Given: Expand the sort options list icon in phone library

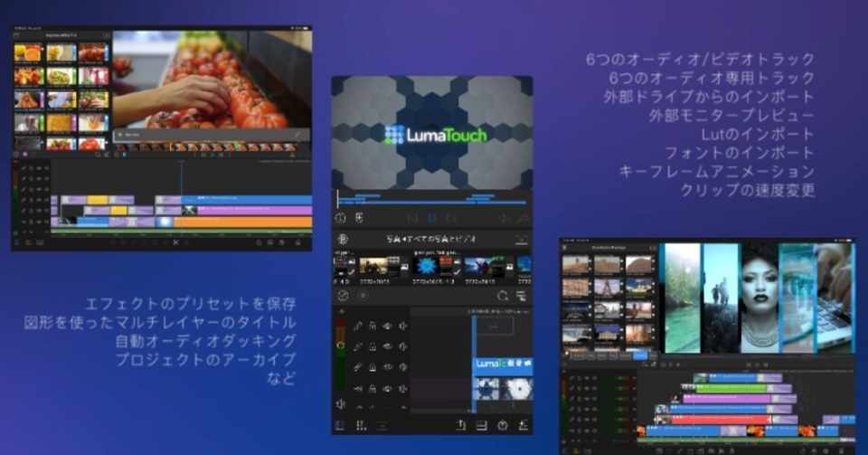Looking at the screenshot, I should coord(521,296).
